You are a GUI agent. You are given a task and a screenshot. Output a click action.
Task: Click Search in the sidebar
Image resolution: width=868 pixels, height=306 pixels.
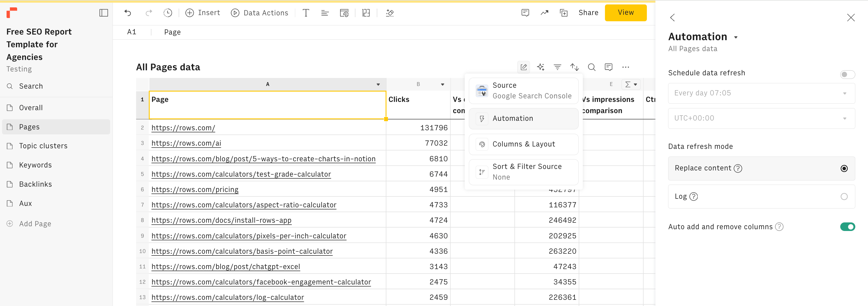point(25,86)
